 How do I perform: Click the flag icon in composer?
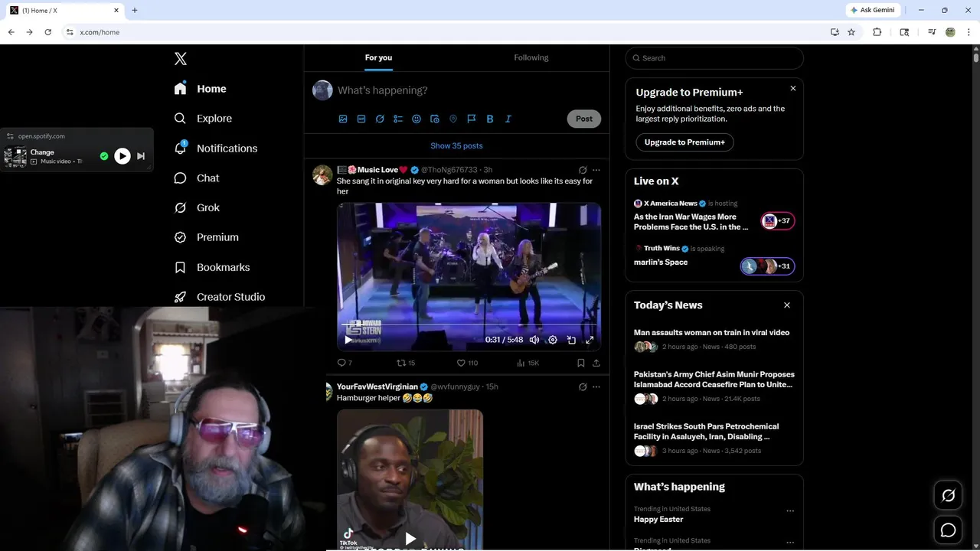coord(472,119)
